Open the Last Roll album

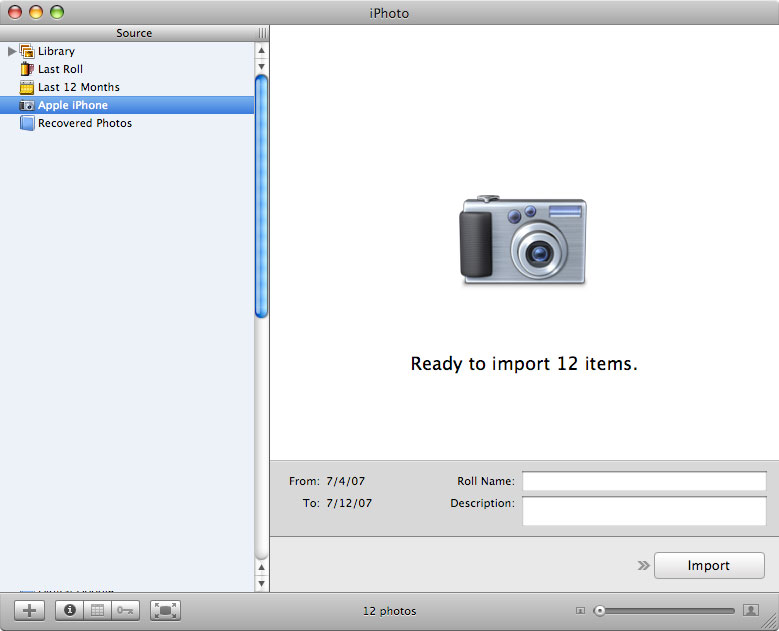(127, 69)
